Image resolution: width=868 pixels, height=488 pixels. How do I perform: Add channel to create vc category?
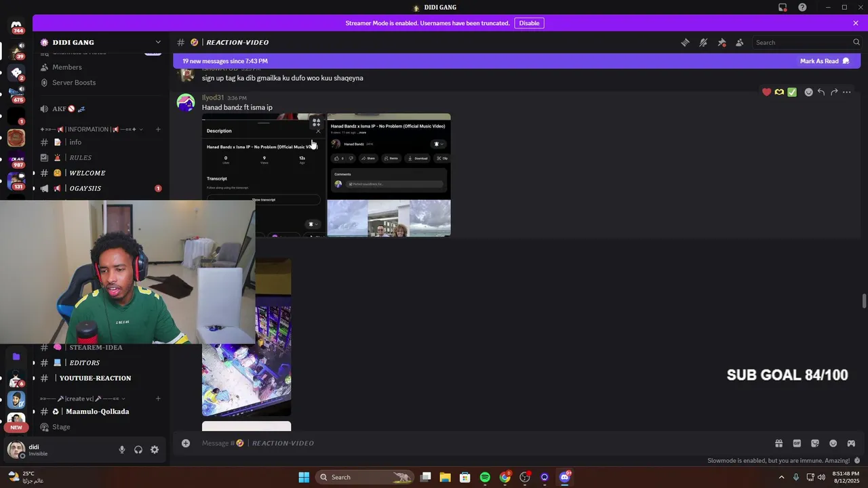point(158,399)
